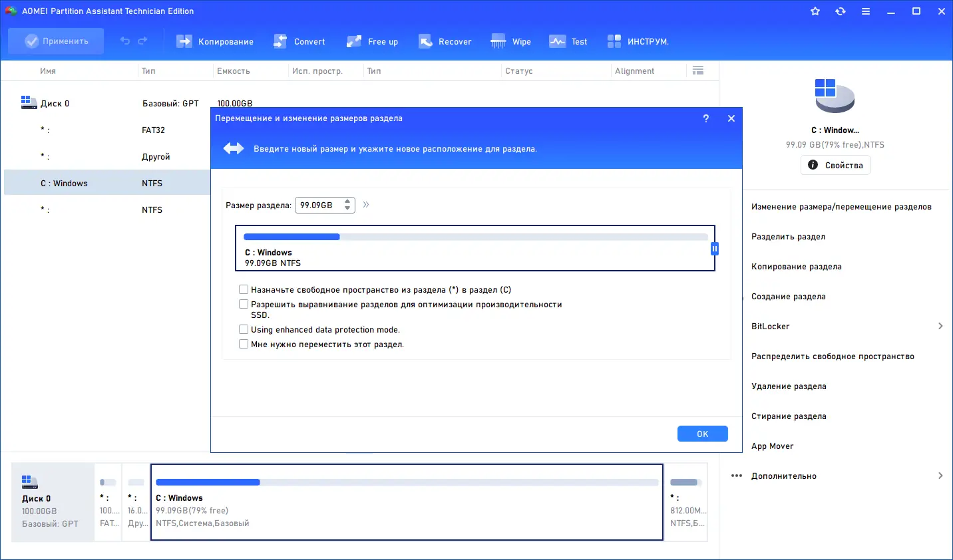Screen dimensions: 953x560
Task: Confirm the dialog with the OK button
Action: tap(703, 434)
